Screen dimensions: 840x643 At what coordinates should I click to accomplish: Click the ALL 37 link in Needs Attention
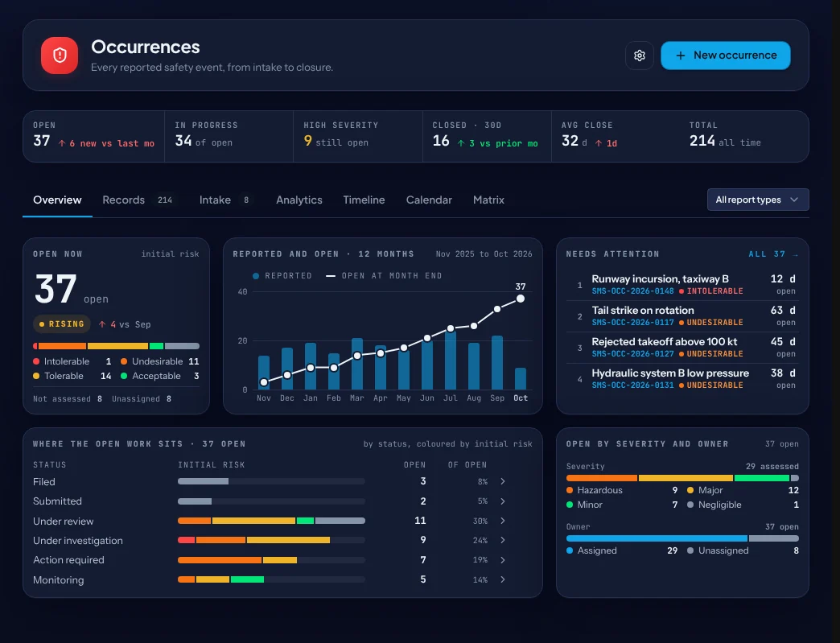(773, 254)
